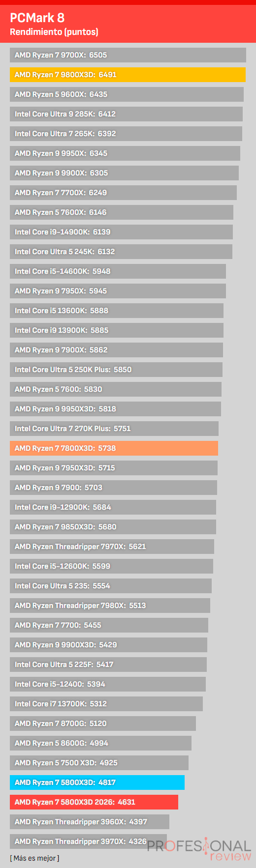Select the AMD Ryzen 9 7950X bar

118,291
